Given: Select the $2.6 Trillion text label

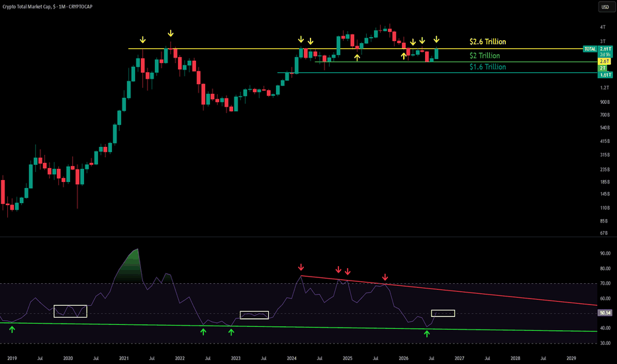Looking at the screenshot, I should pos(487,42).
